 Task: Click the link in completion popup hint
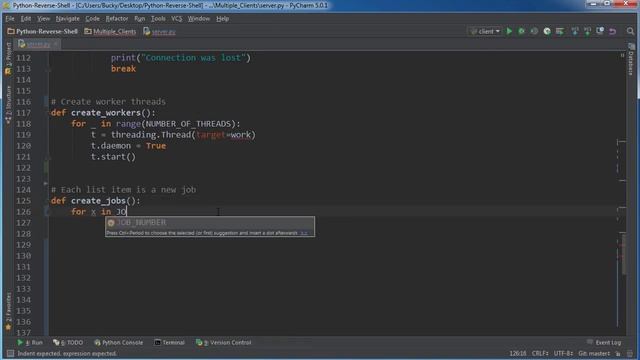pos(304,233)
